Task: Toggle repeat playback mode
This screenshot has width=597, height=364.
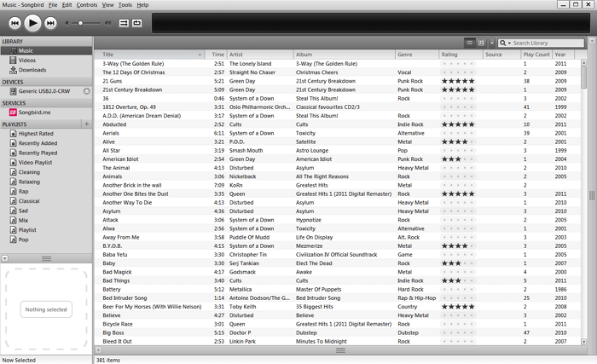Action: 137,23
